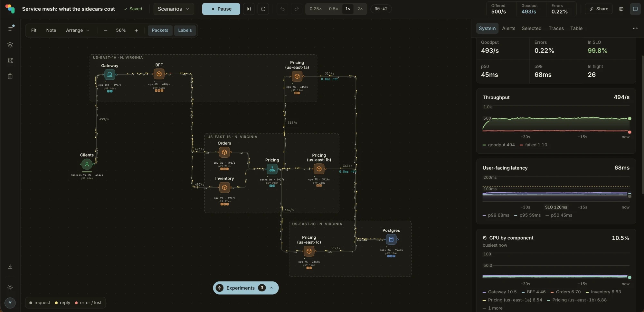Open the Scenarios dropdown

coord(174,9)
